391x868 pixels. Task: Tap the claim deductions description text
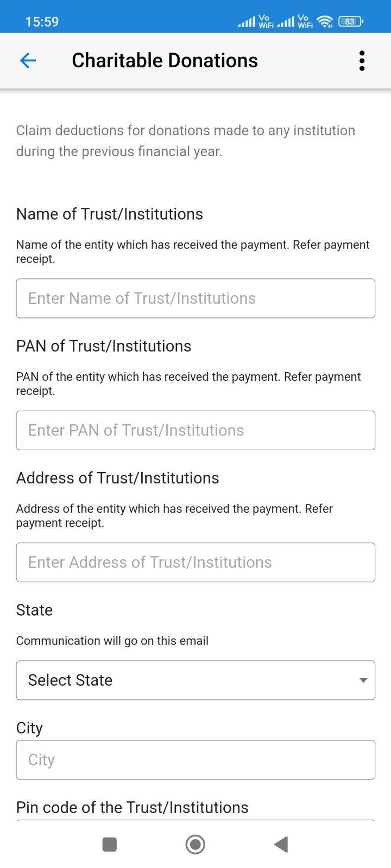[186, 141]
